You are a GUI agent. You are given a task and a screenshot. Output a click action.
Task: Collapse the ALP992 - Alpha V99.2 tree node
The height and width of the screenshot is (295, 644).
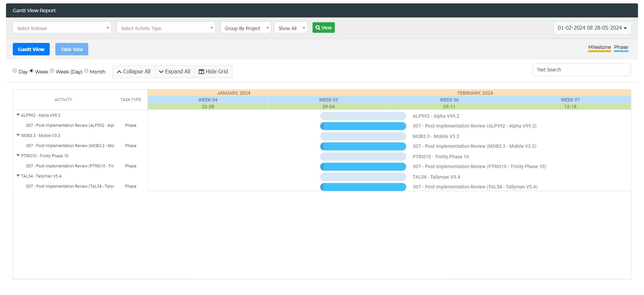click(x=18, y=115)
